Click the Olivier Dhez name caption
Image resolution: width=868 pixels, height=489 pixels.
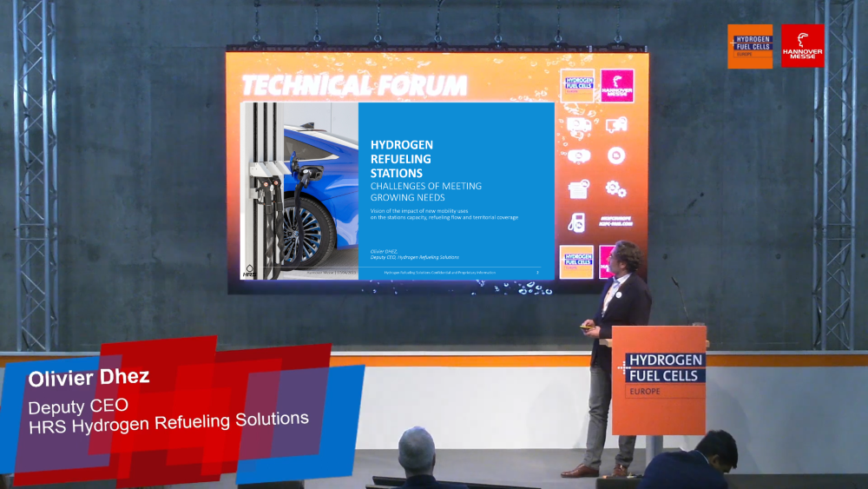(x=89, y=378)
